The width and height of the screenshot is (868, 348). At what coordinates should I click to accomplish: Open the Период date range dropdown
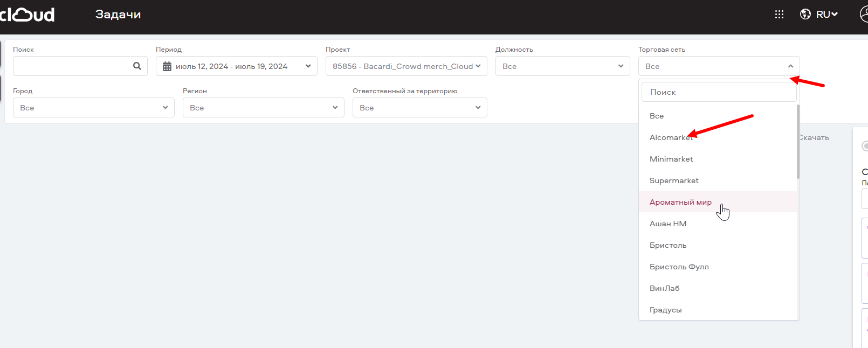click(x=237, y=66)
